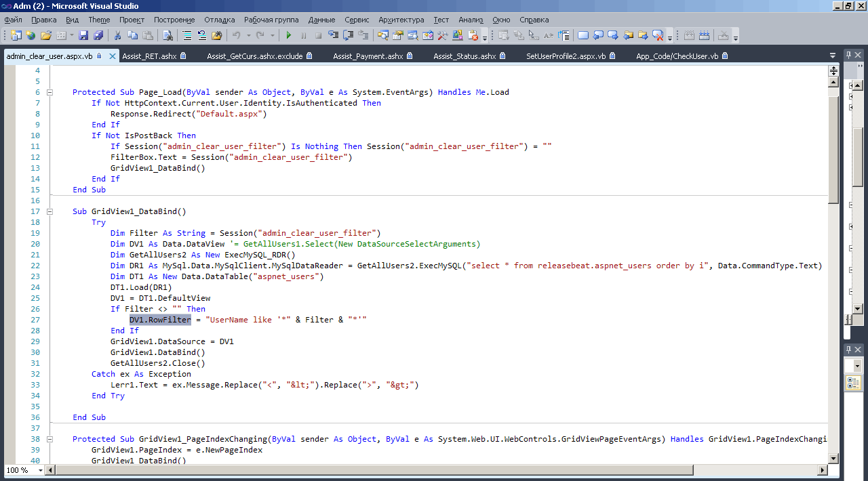Open the Add New Item dropdown arrow

pos(71,35)
